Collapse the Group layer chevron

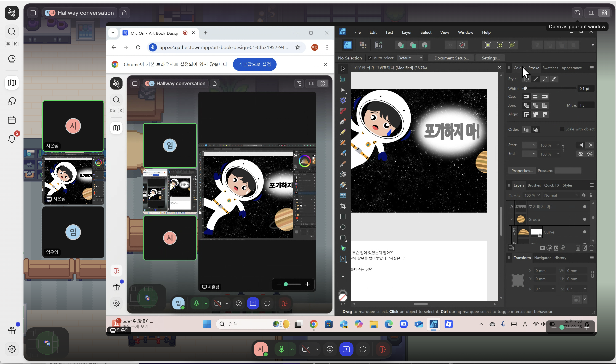512,219
